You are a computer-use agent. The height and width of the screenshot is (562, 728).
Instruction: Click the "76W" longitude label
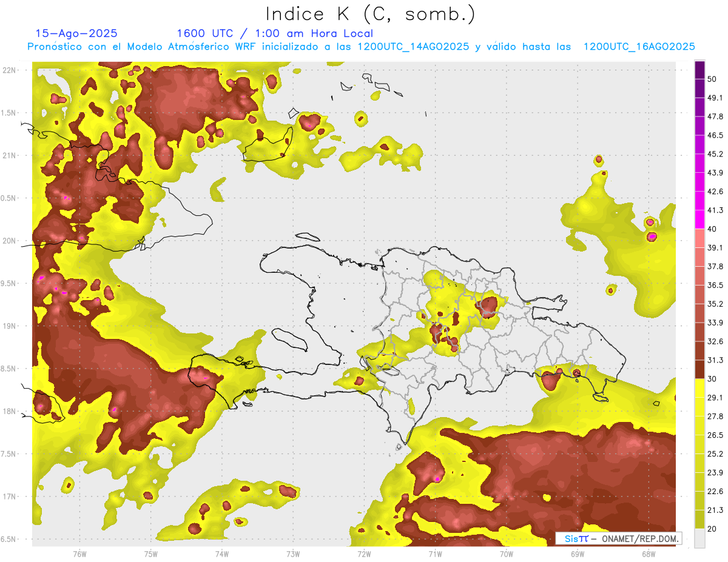[x=79, y=554]
